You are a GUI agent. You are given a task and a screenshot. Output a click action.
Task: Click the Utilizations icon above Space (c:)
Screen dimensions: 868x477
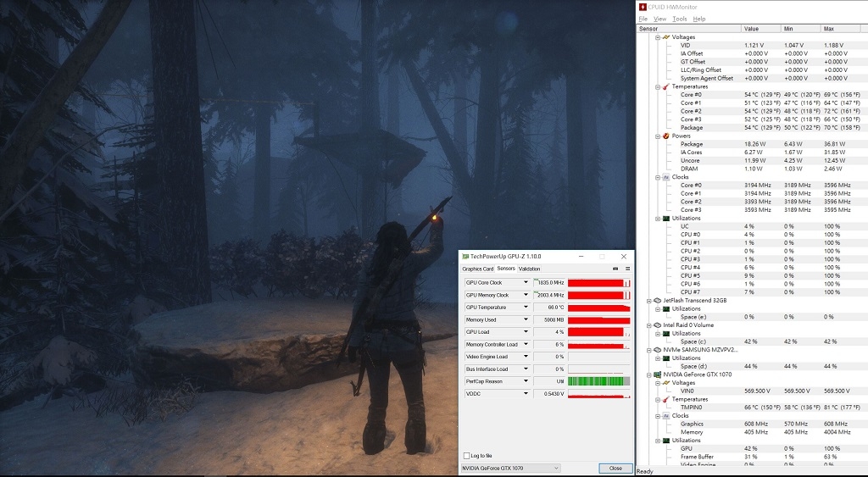[666, 334]
